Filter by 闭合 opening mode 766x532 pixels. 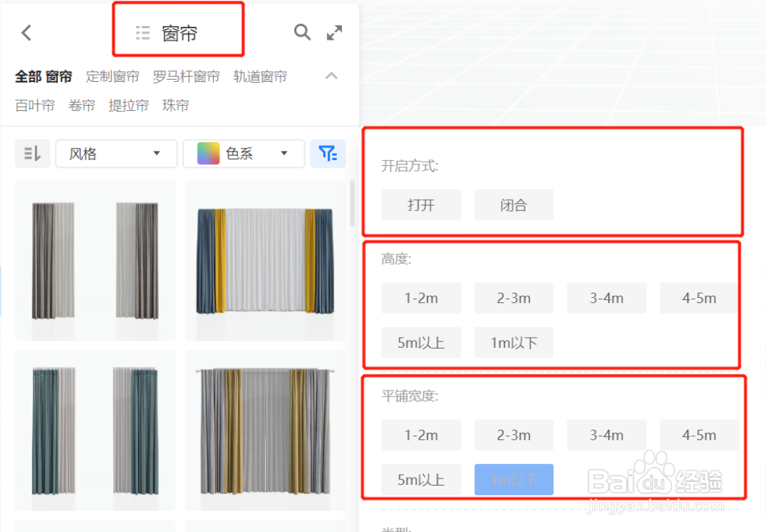514,204
